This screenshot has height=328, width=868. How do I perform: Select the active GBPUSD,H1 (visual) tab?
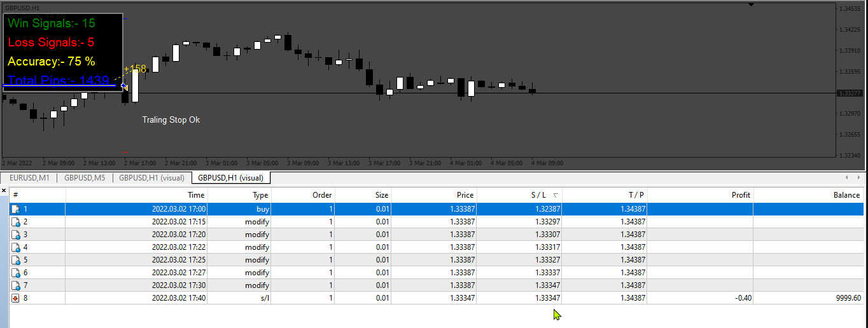230,178
